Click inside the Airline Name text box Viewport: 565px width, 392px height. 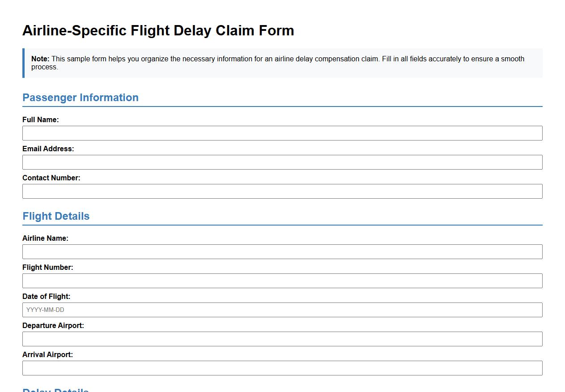tap(282, 251)
